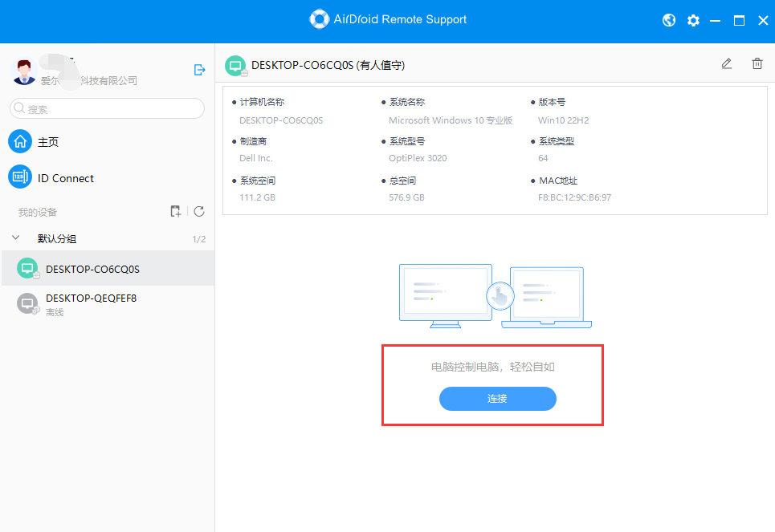Close the AirDroid window
Image resolution: width=775 pixels, height=532 pixels.
click(763, 21)
